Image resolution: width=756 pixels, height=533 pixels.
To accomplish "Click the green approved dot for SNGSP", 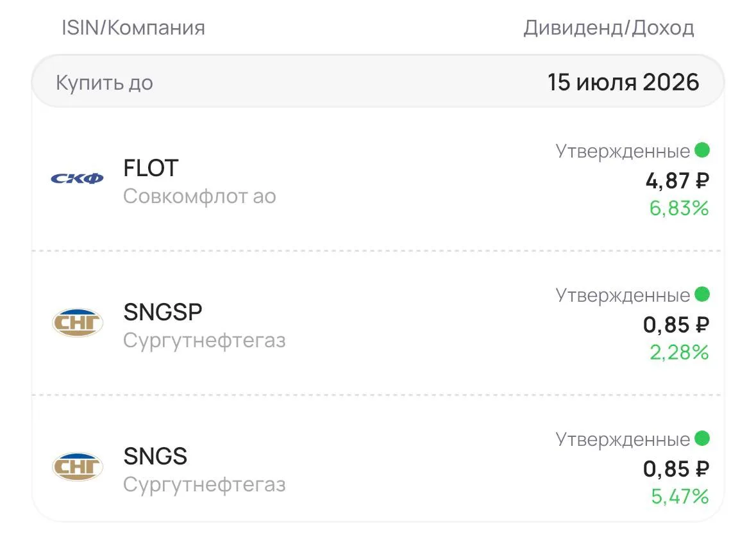I will [x=702, y=294].
